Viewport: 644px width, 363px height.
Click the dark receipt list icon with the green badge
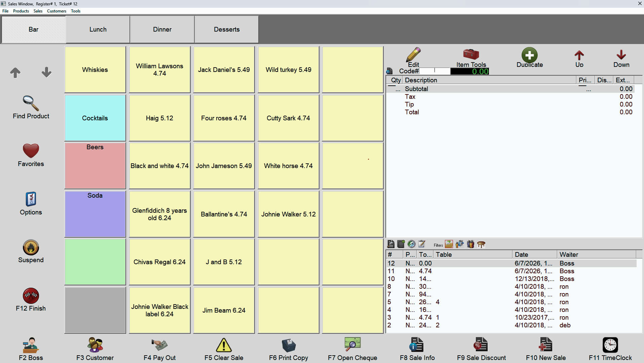[401, 244]
